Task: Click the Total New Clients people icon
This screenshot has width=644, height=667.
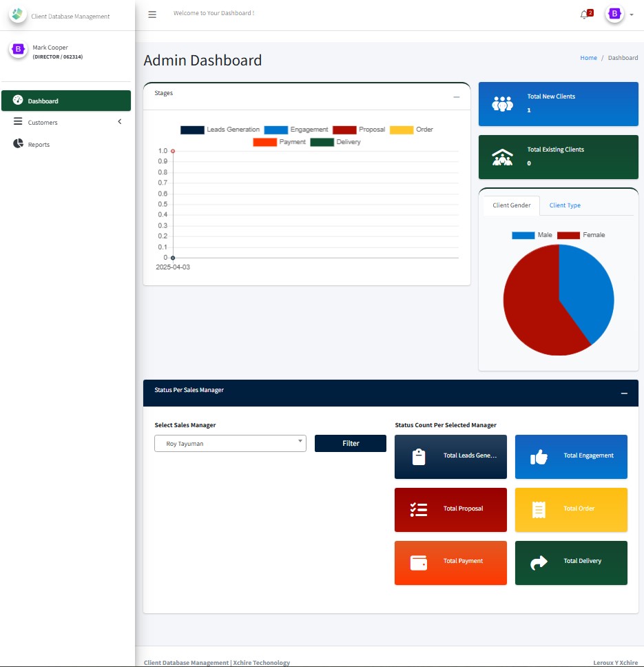Action: point(502,104)
